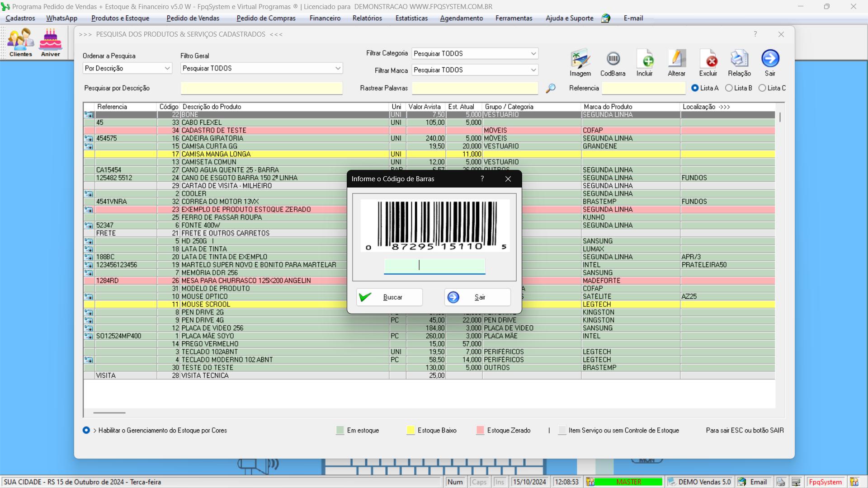
Task: Select the Lista C radio button
Action: pyautogui.click(x=762, y=88)
